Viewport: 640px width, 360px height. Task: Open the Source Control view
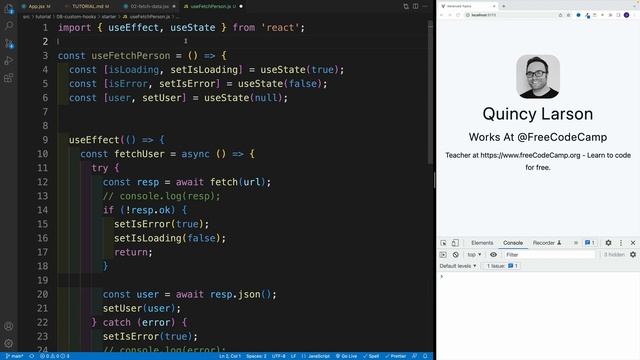click(9, 43)
